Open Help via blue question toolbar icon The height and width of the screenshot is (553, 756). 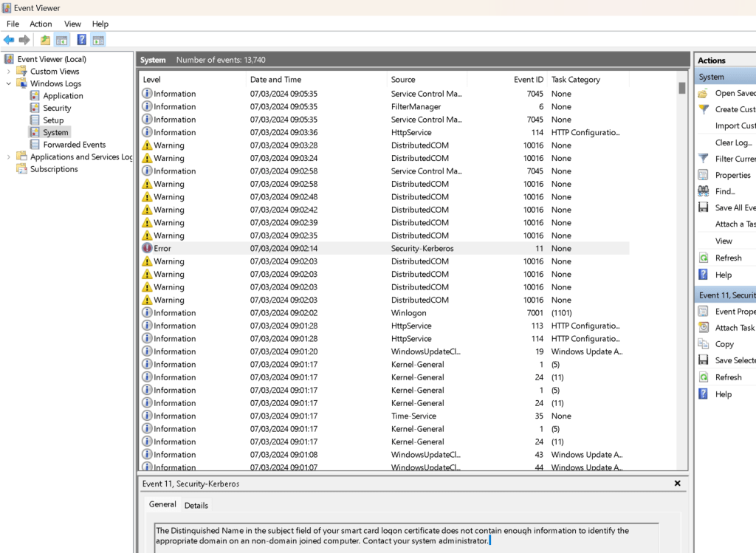tap(81, 40)
